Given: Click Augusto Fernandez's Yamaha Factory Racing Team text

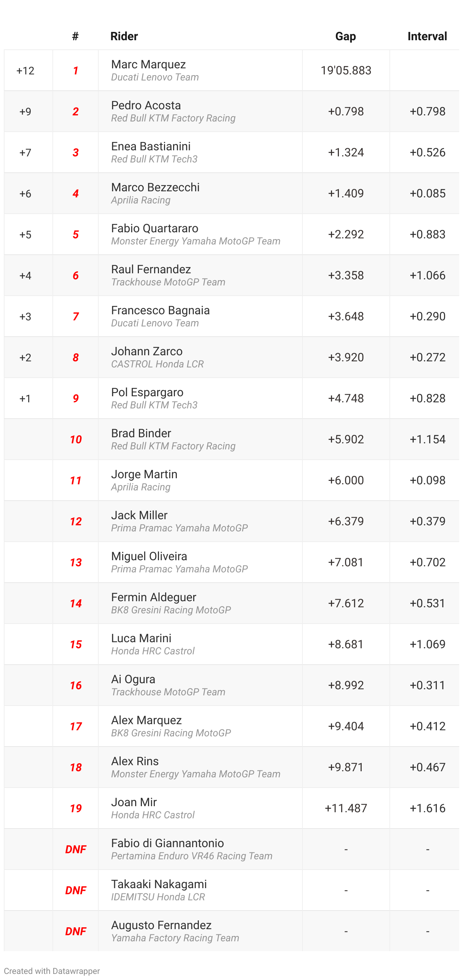Looking at the screenshot, I should click(175, 938).
